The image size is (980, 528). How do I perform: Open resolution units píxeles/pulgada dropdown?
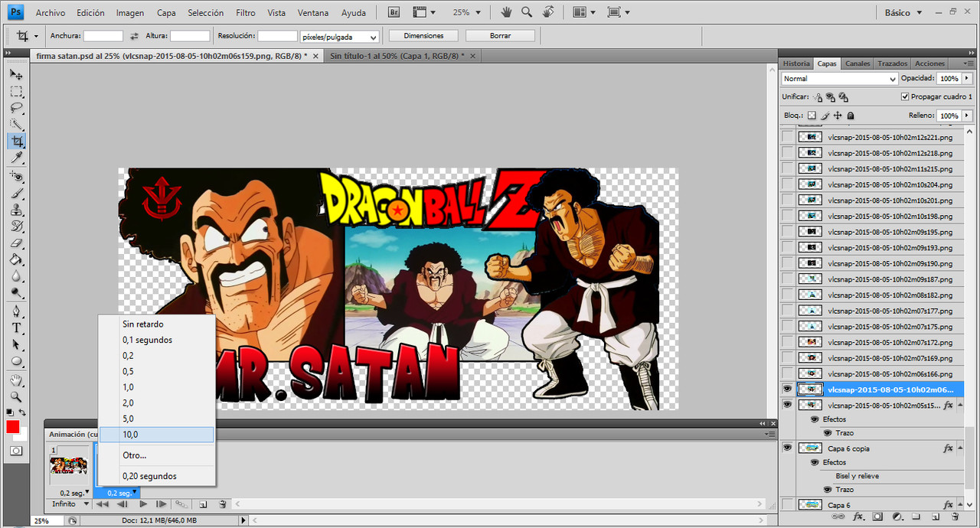[340, 37]
